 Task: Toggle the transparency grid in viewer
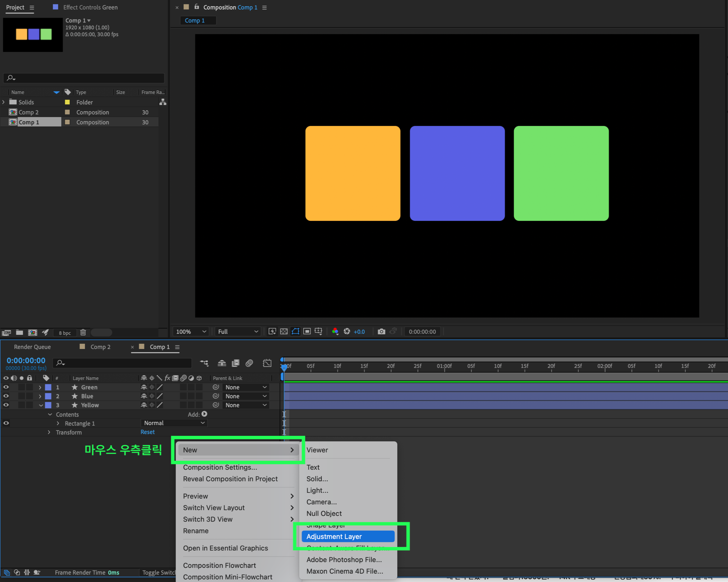284,331
